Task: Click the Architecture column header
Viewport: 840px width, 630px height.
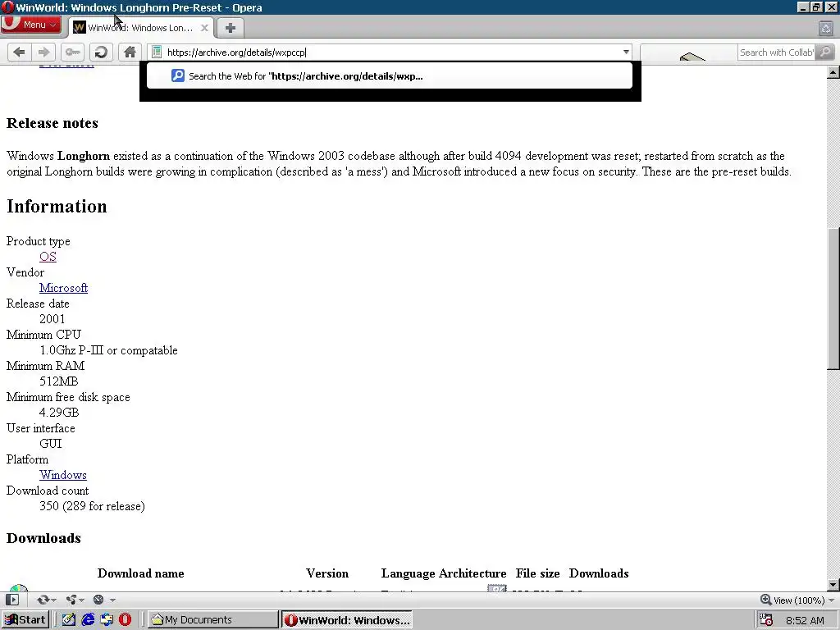Action: (x=472, y=573)
